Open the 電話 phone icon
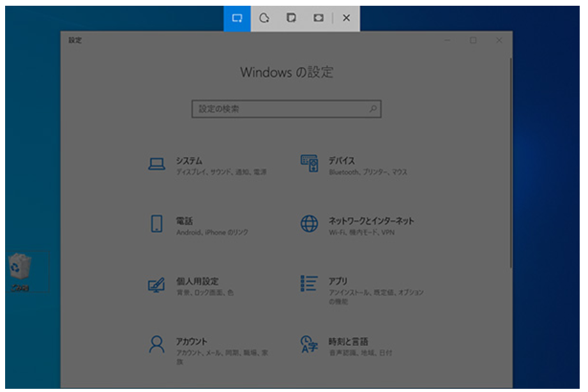The height and width of the screenshot is (392, 588). [x=157, y=223]
